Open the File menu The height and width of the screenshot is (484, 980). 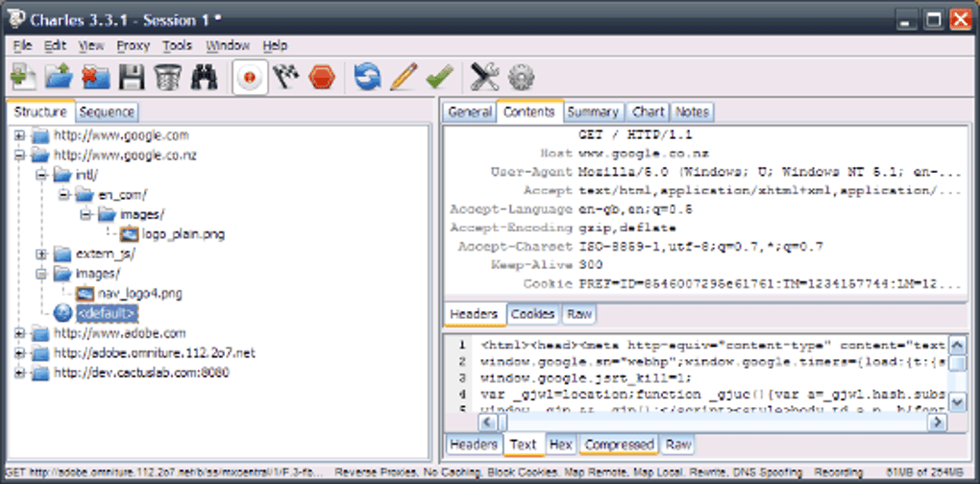(x=22, y=45)
